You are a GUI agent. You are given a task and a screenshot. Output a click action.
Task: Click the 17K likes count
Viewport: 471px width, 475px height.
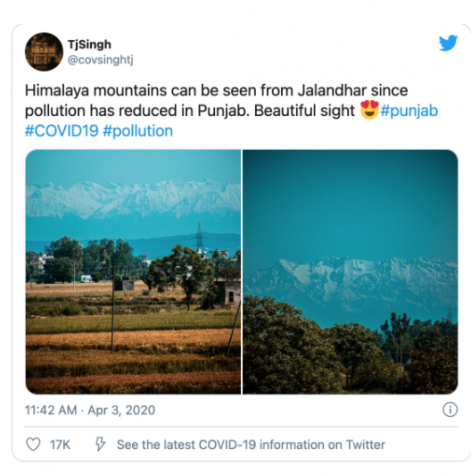[x=60, y=444]
